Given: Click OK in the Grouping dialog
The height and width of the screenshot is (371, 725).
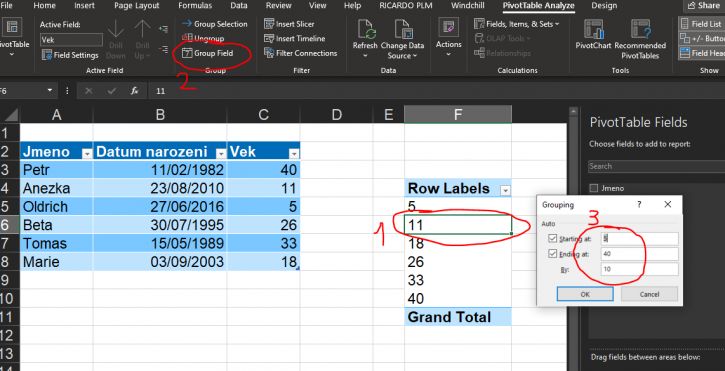Looking at the screenshot, I should [585, 294].
